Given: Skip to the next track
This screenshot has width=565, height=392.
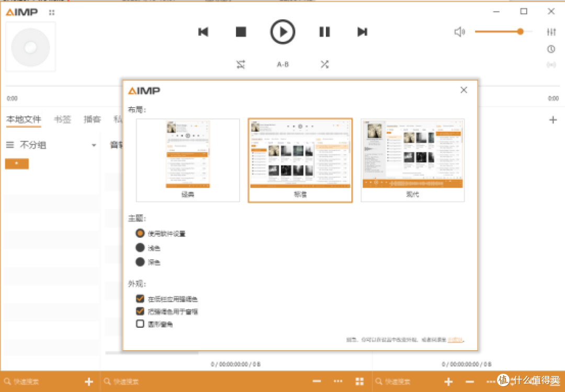Looking at the screenshot, I should pyautogui.click(x=362, y=32).
